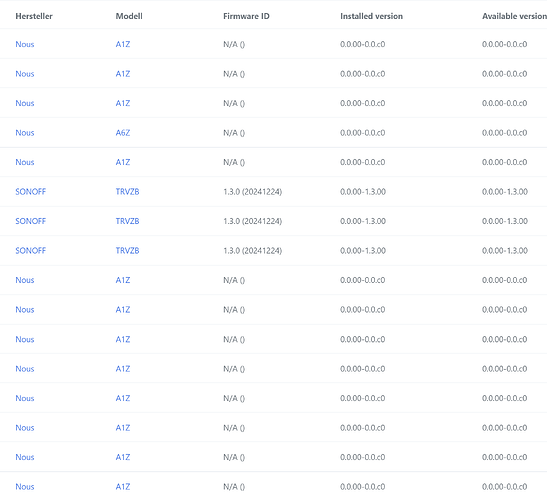Open TRVZB model in middle SONOFF row
The height and width of the screenshot is (500, 547).
pyautogui.click(x=127, y=221)
